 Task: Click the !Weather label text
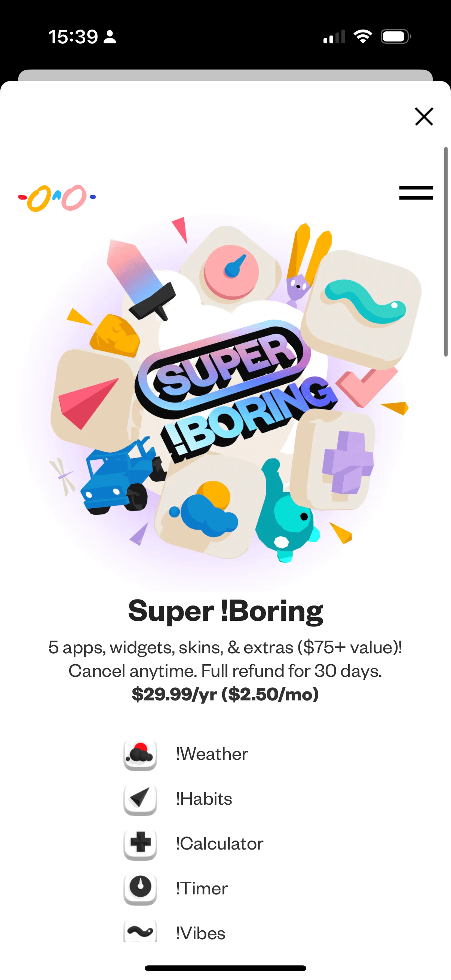213,753
